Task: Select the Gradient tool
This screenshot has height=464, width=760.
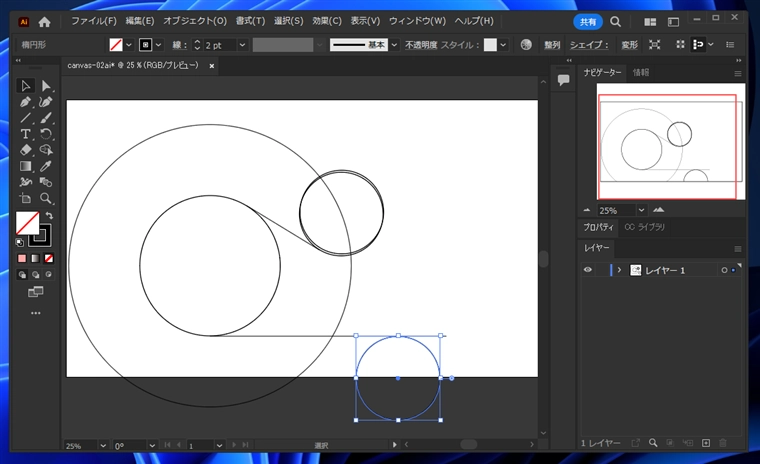Action: [25, 166]
